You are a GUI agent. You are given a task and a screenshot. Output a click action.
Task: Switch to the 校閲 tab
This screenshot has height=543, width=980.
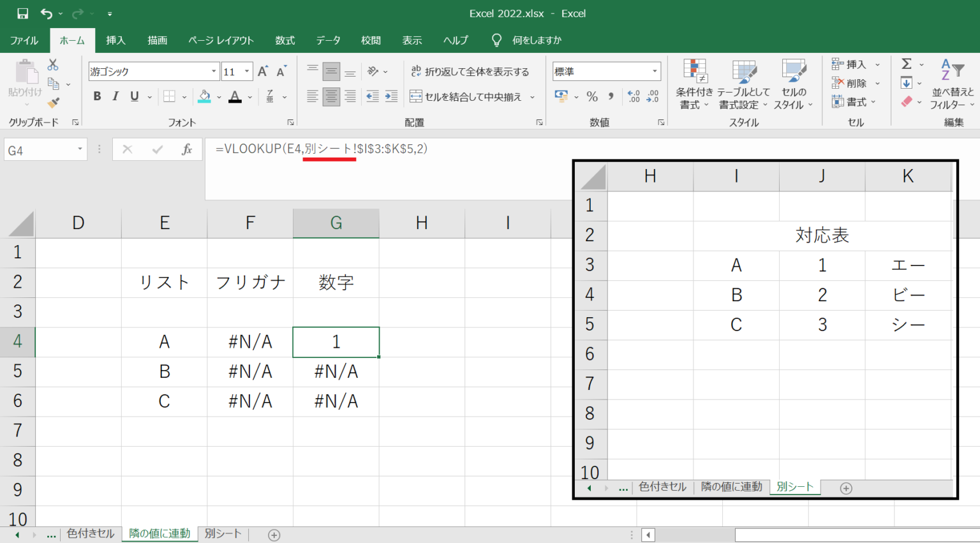(371, 40)
